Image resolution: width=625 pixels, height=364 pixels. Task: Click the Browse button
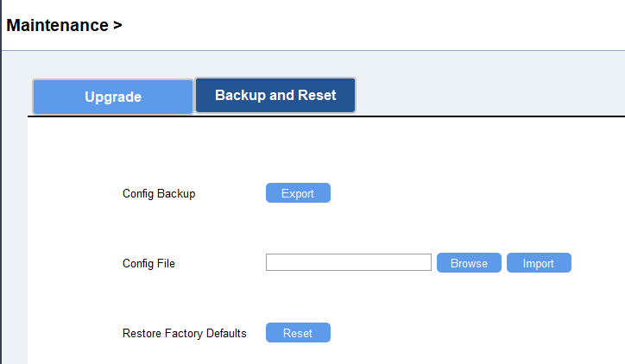coord(469,263)
